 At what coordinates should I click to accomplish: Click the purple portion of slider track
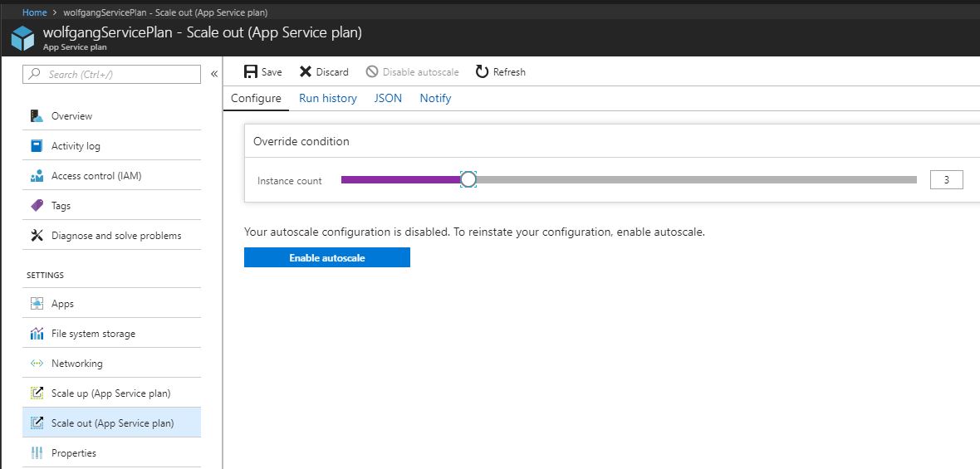point(400,180)
